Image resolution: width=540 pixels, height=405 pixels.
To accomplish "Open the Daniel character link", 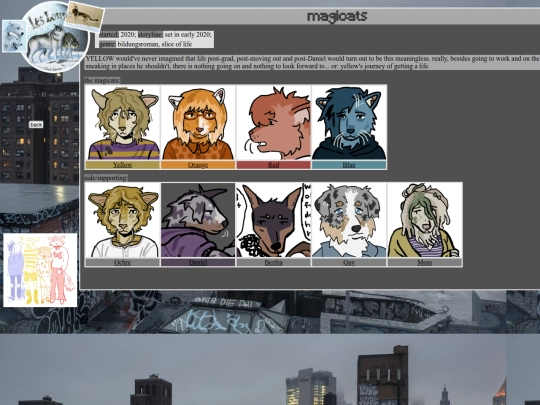I will coord(198,262).
